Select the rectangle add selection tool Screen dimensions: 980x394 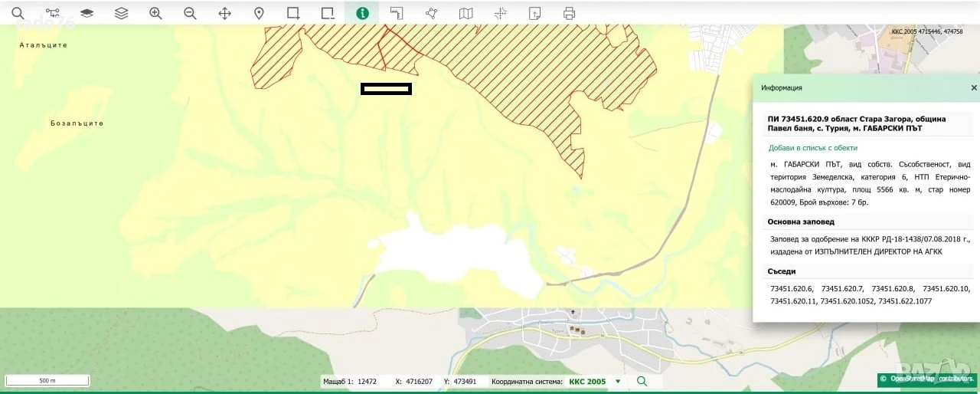tap(293, 13)
